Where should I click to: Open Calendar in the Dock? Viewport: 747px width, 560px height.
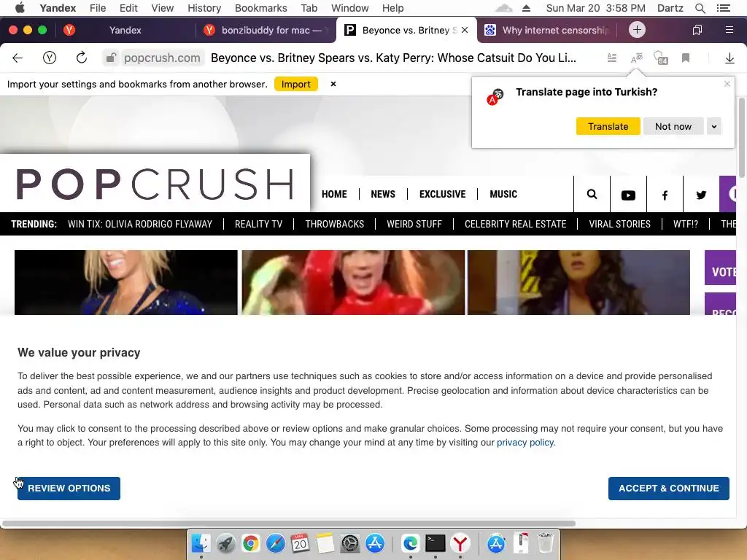[x=300, y=542]
